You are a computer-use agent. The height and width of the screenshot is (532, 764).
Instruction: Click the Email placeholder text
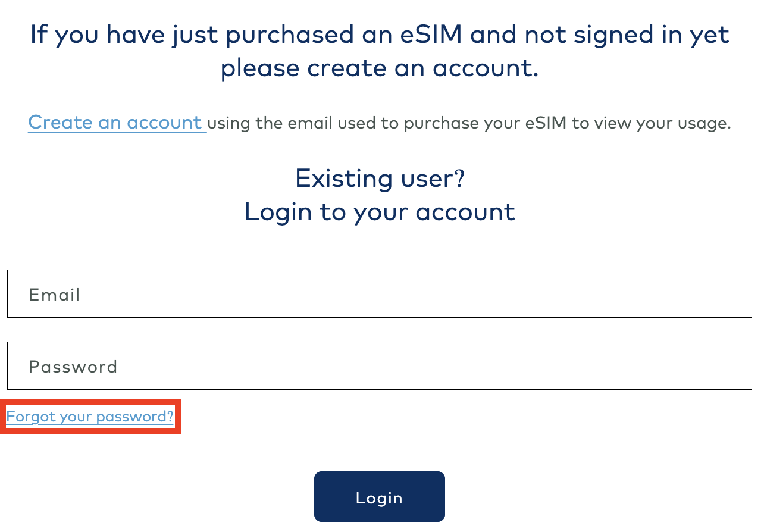(x=54, y=295)
